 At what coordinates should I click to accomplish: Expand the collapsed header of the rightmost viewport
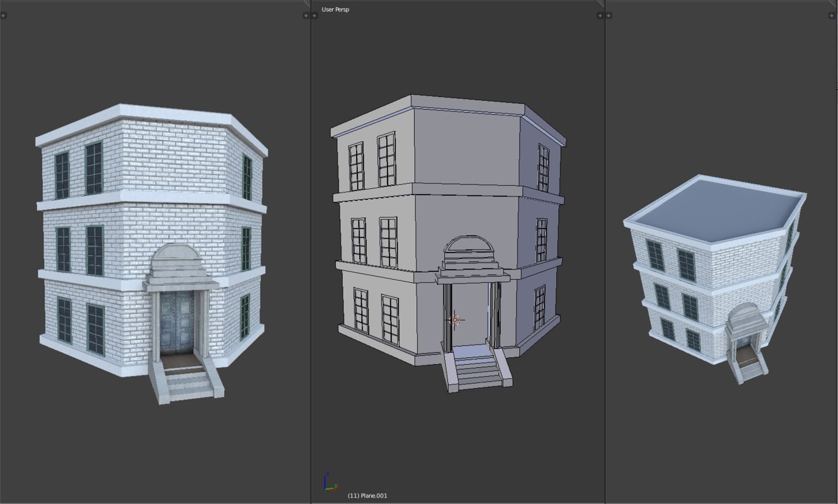click(x=833, y=16)
